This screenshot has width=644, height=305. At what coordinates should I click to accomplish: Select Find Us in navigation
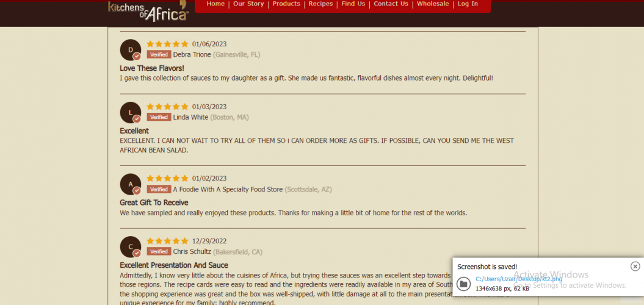pos(353,4)
